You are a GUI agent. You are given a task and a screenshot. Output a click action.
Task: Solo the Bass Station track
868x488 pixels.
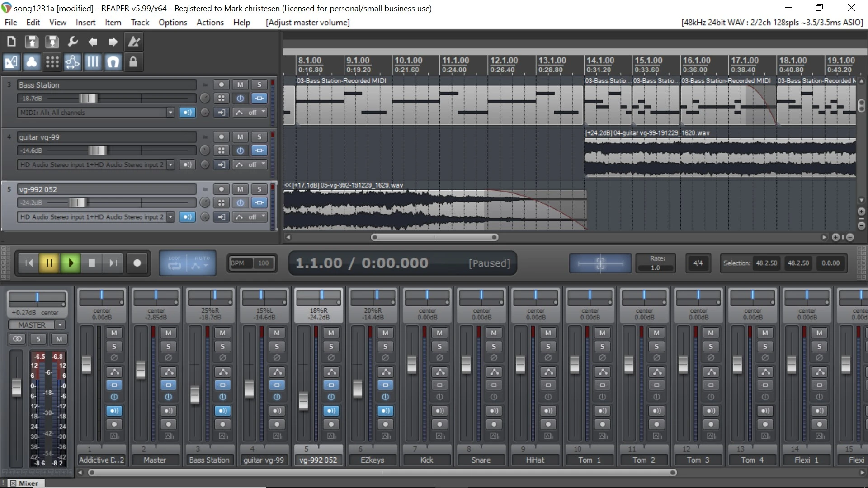[x=259, y=84]
